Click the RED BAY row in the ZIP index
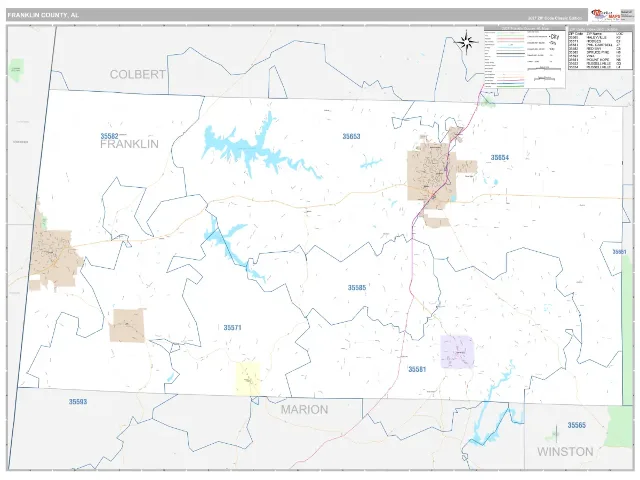 pos(595,49)
